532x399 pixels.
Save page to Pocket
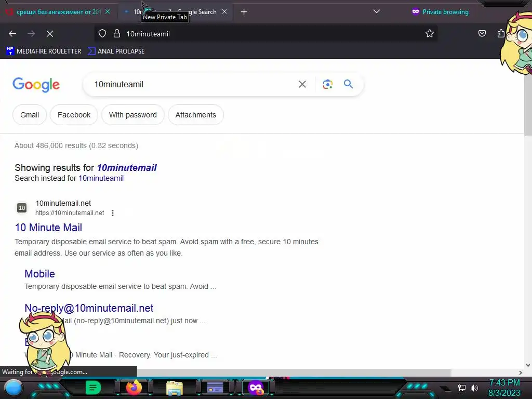(x=482, y=33)
